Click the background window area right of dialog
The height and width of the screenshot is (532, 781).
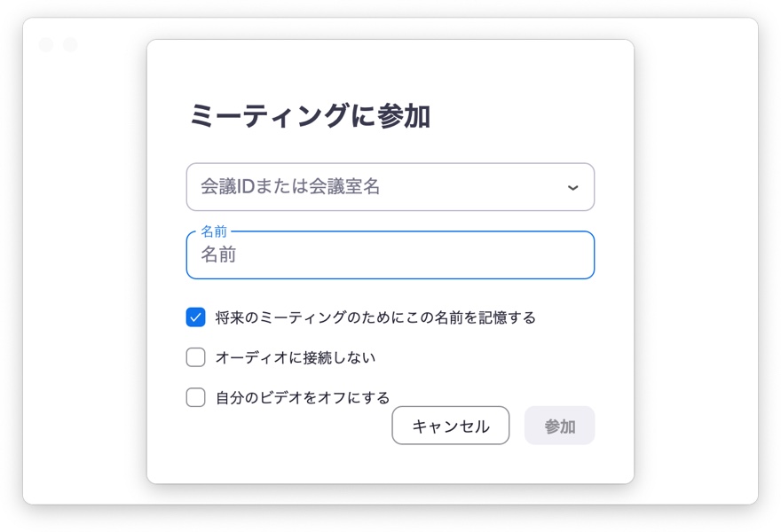tap(697, 266)
